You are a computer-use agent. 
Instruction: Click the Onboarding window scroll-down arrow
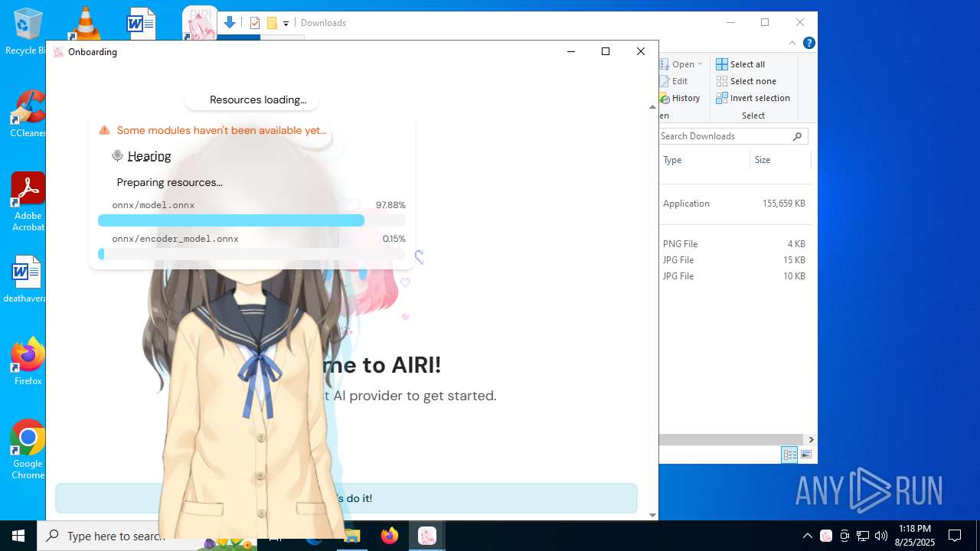(x=652, y=515)
